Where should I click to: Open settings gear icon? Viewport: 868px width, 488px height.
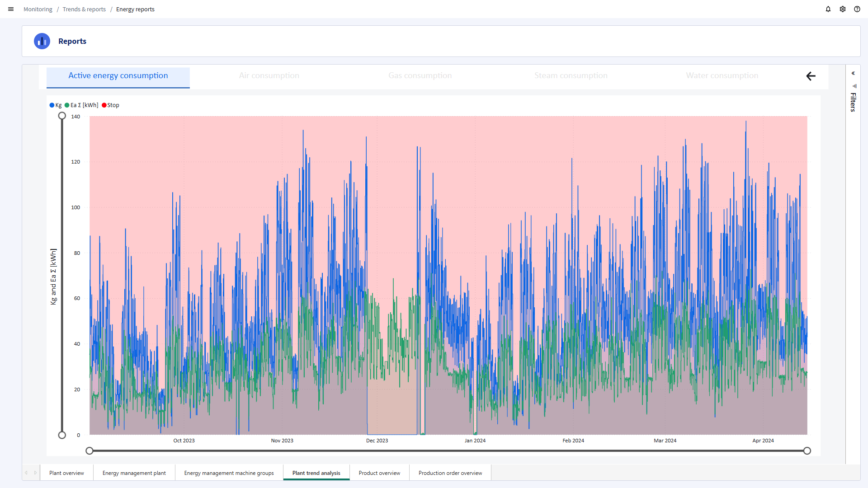843,9
